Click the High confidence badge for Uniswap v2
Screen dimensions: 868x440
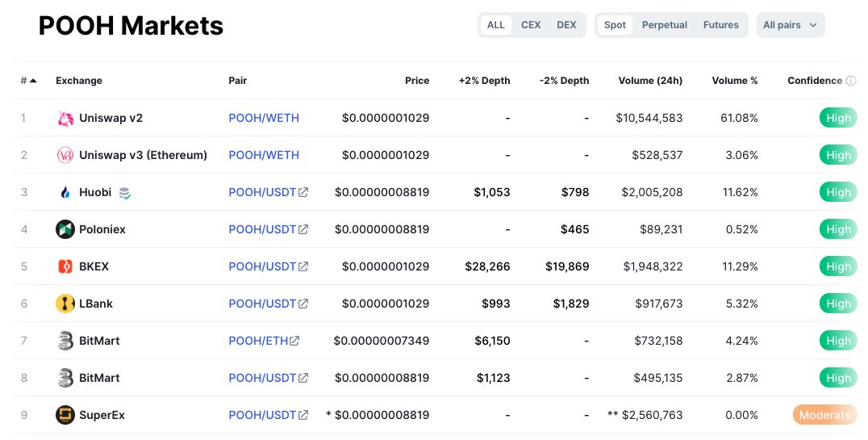(x=838, y=118)
